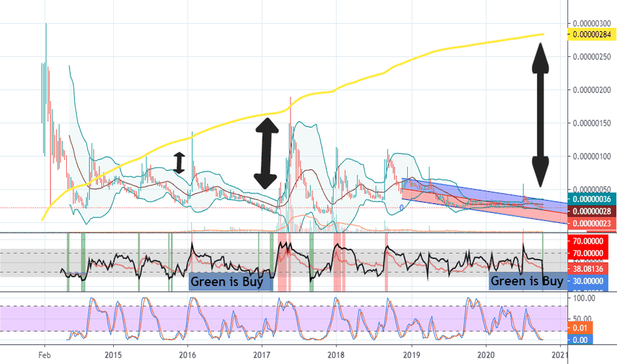
Task: Click the yellow 0.00000284 price label
Action: click(x=592, y=34)
